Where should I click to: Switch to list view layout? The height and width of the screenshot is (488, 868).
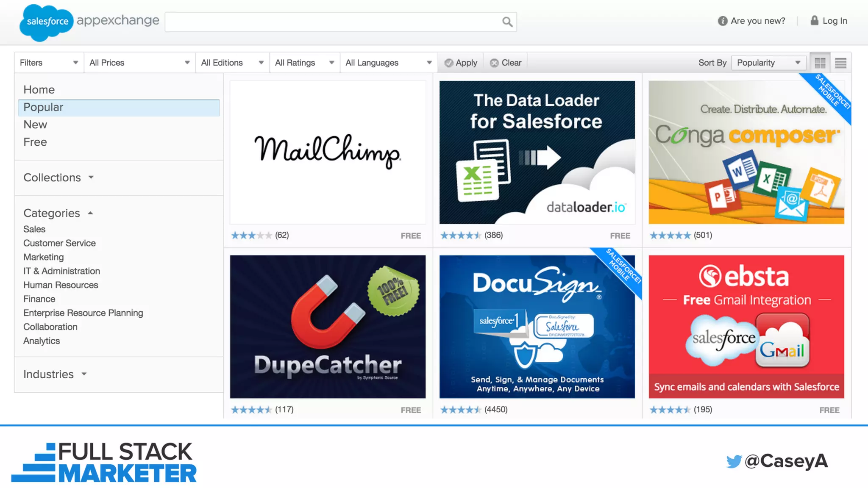pyautogui.click(x=840, y=63)
